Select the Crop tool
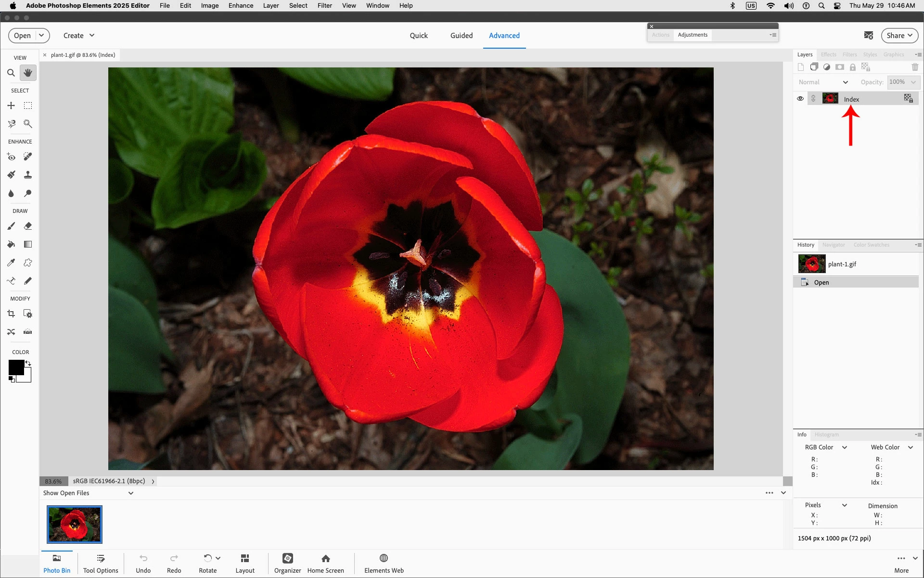Viewport: 924px width, 578px height. pos(11,314)
